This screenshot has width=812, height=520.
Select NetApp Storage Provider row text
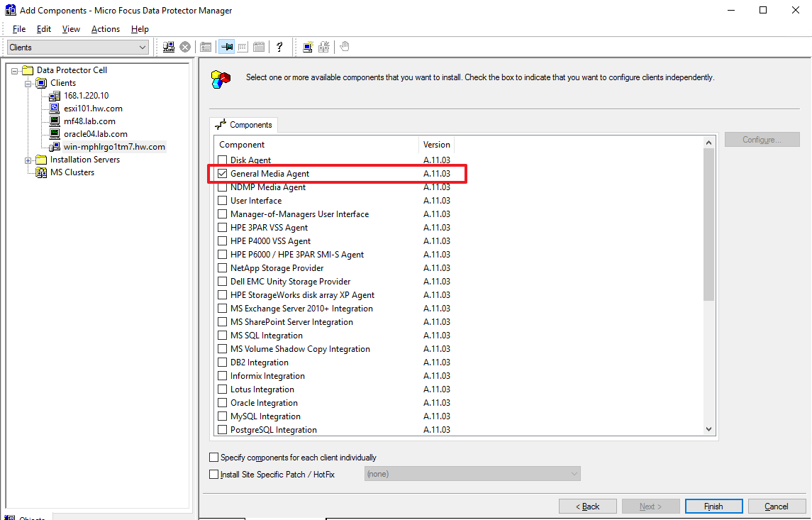[277, 267]
